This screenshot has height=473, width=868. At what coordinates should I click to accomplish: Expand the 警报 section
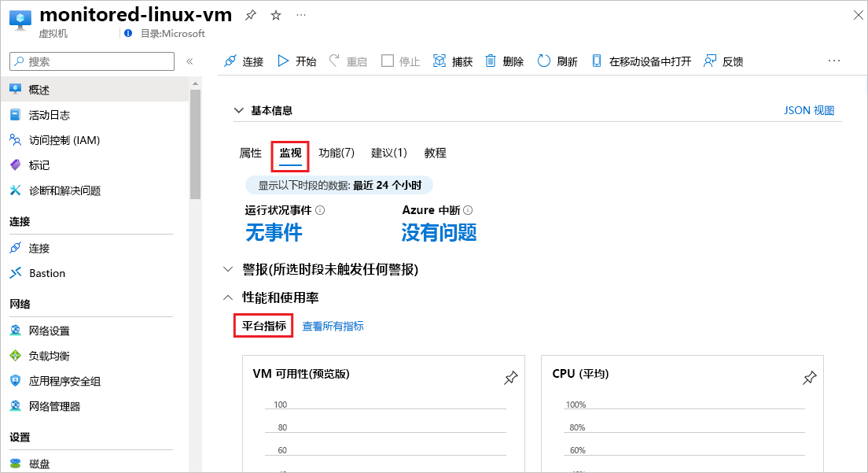(x=227, y=269)
